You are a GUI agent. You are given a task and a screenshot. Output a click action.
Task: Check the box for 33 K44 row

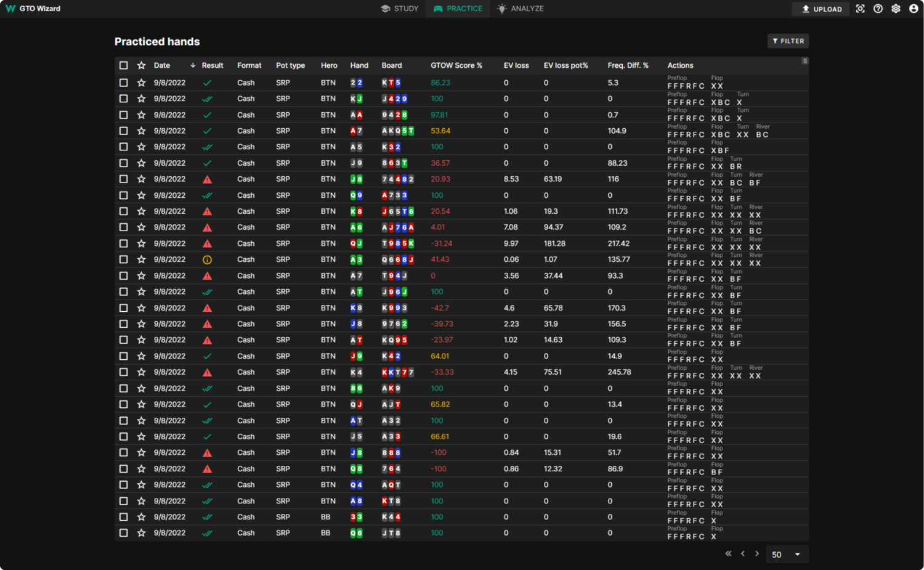124,517
